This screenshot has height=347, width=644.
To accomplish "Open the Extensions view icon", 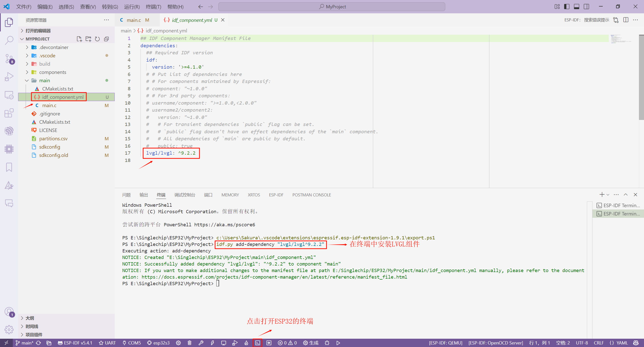I will (x=9, y=113).
